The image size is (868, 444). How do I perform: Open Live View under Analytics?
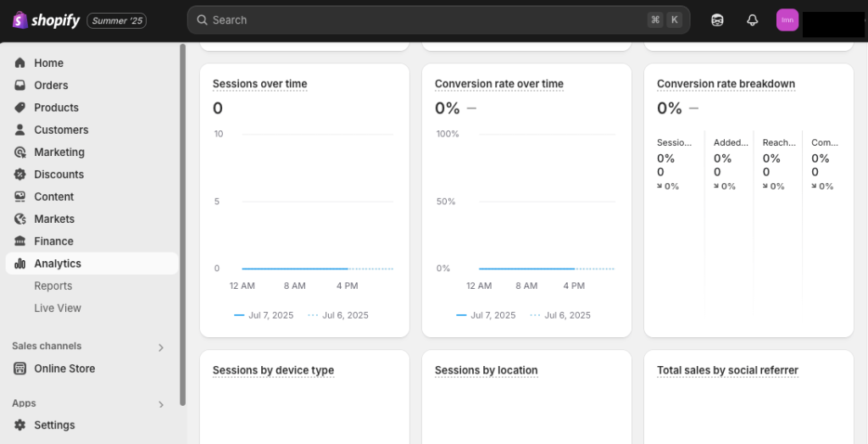coord(58,308)
